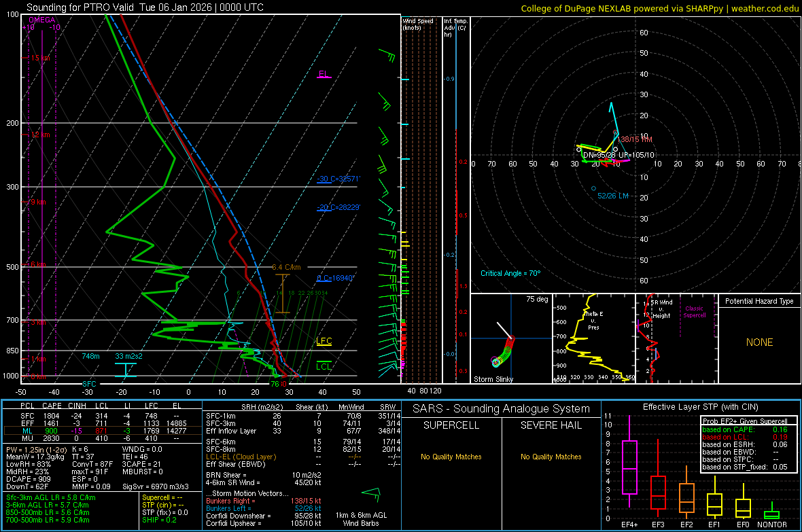
Task: Click '1km & 6km AGL Wind Barbs' caption
Action: coord(361,519)
